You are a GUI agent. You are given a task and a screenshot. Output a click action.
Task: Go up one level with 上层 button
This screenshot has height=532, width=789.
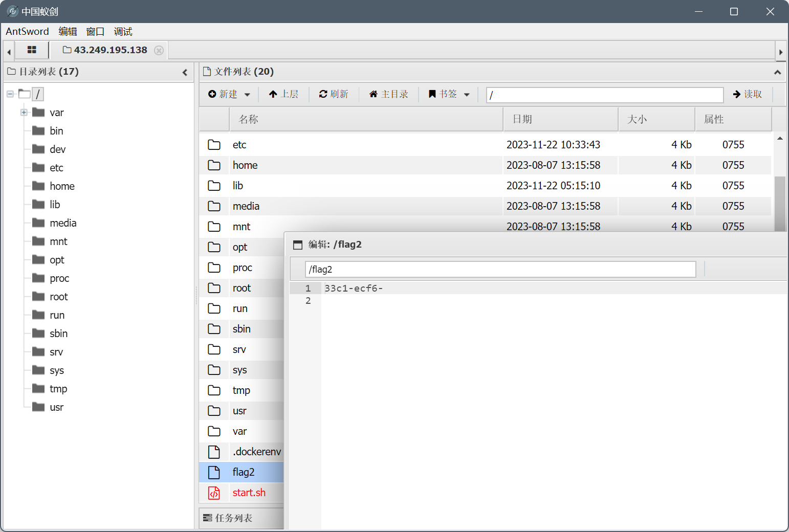coord(283,94)
